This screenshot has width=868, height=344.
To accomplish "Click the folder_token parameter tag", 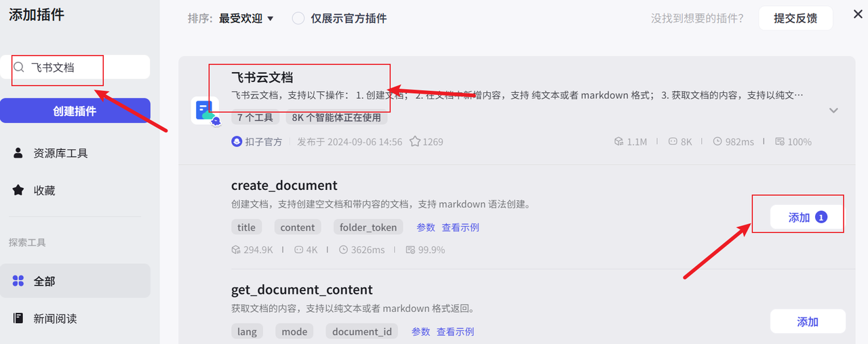I will tap(368, 227).
